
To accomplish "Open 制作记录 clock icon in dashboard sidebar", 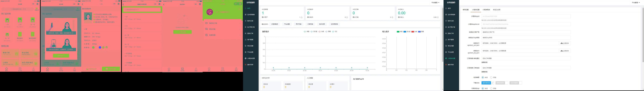I will (x=246, y=21).
